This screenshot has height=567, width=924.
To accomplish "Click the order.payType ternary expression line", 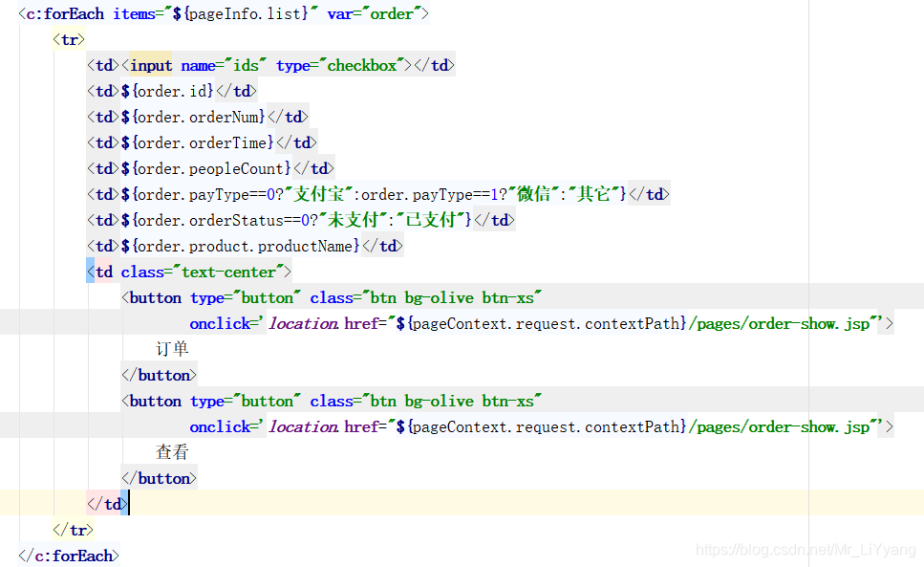I will click(x=377, y=194).
